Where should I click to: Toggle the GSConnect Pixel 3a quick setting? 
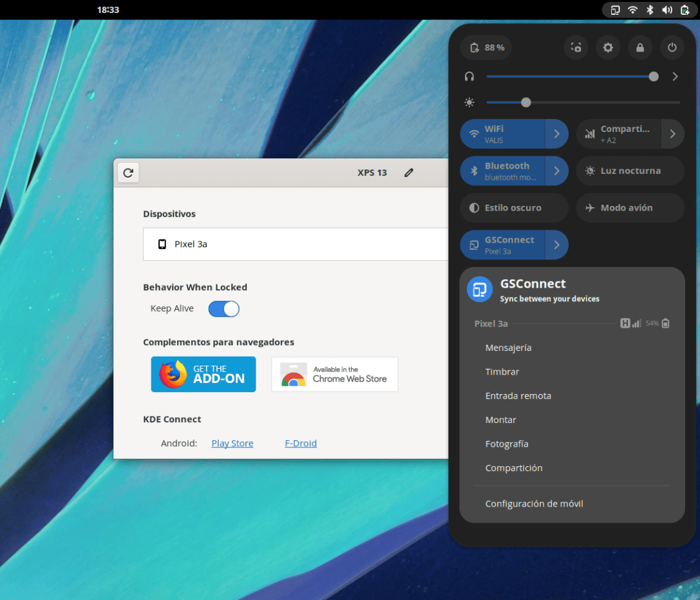503,245
